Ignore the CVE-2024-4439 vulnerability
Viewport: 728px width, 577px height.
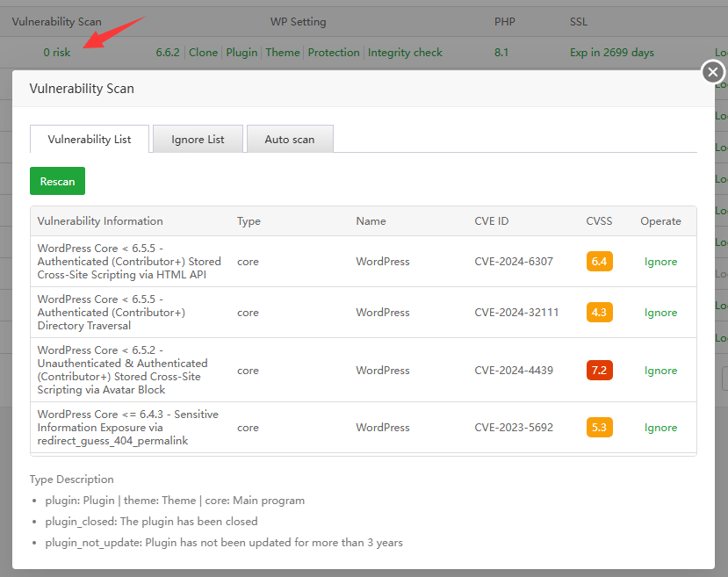660,371
